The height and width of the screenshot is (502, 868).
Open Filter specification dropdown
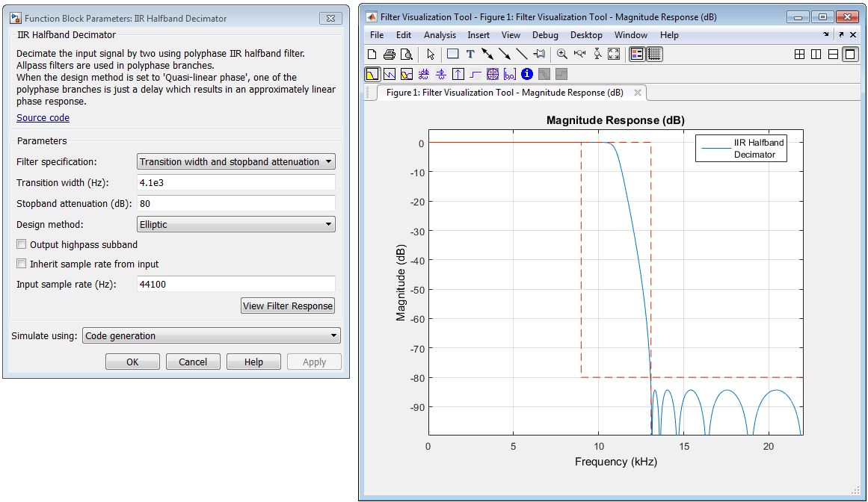(236, 161)
